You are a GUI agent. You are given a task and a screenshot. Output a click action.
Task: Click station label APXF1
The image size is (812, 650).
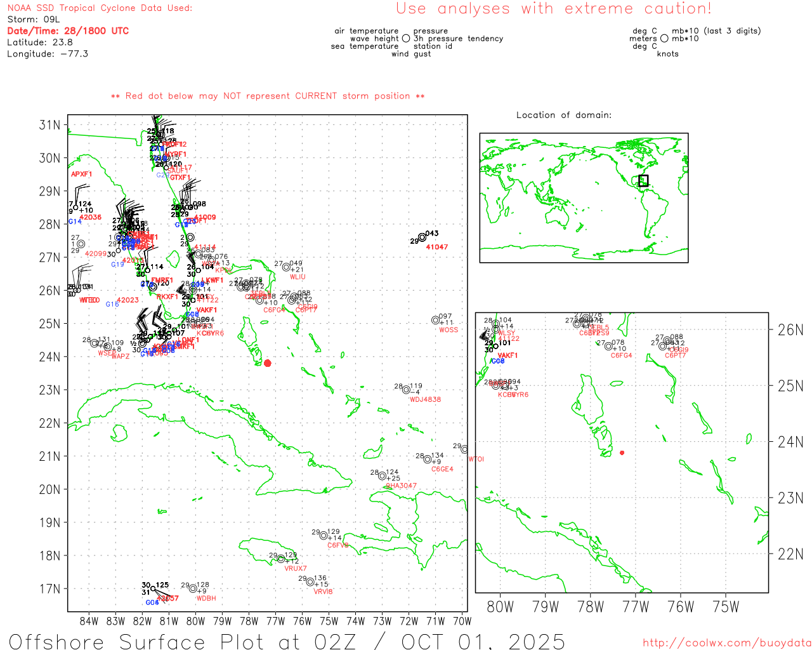(x=81, y=174)
